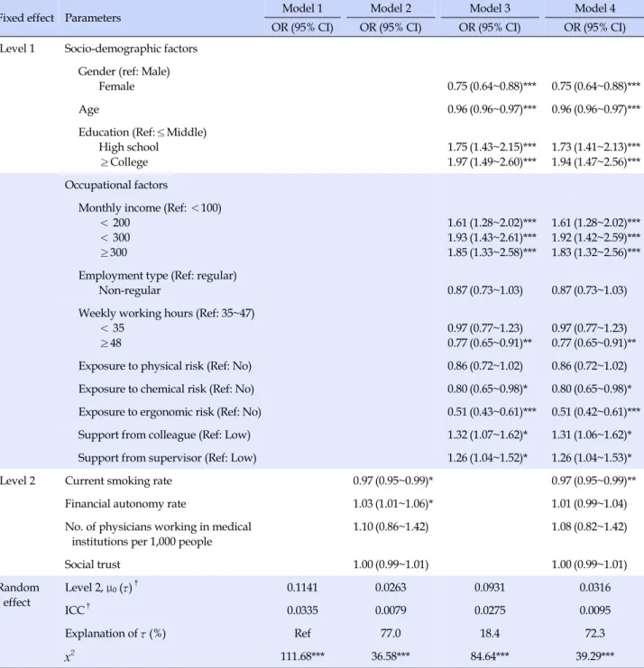
Task: Select the < 35 hours row label
Action: [x=113, y=328]
